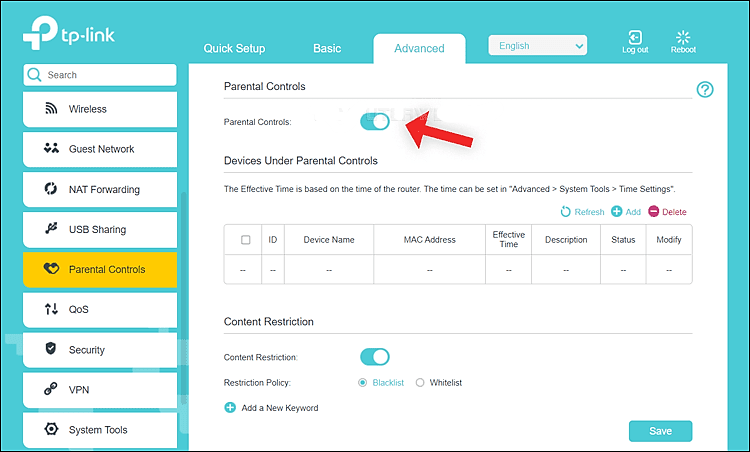This screenshot has width=750, height=452.
Task: Click the System Tools gear icon
Action: pos(51,429)
